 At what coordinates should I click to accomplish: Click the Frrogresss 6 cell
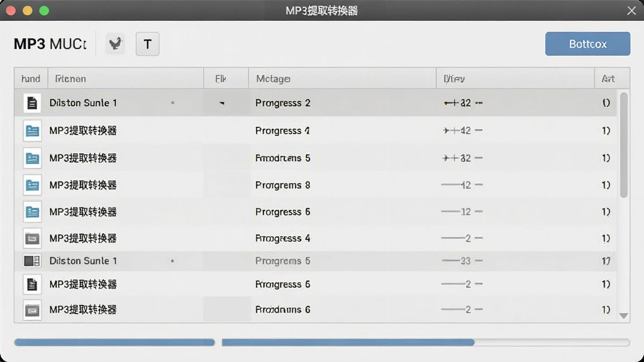282,284
